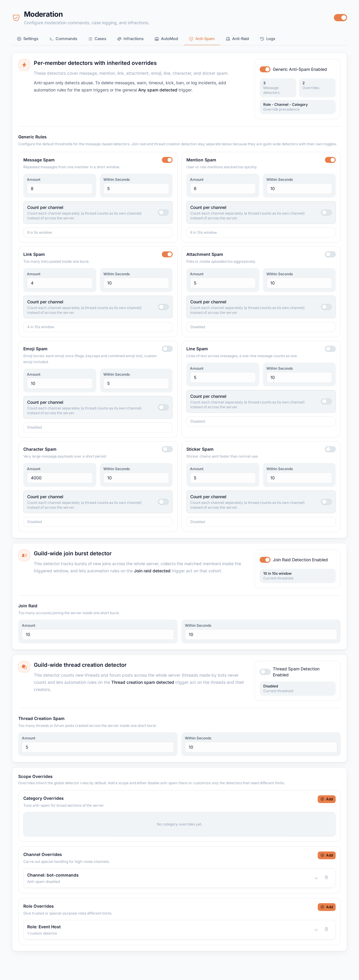359x980 pixels.
Task: Click the Infractions tab scales icon
Action: [119, 39]
